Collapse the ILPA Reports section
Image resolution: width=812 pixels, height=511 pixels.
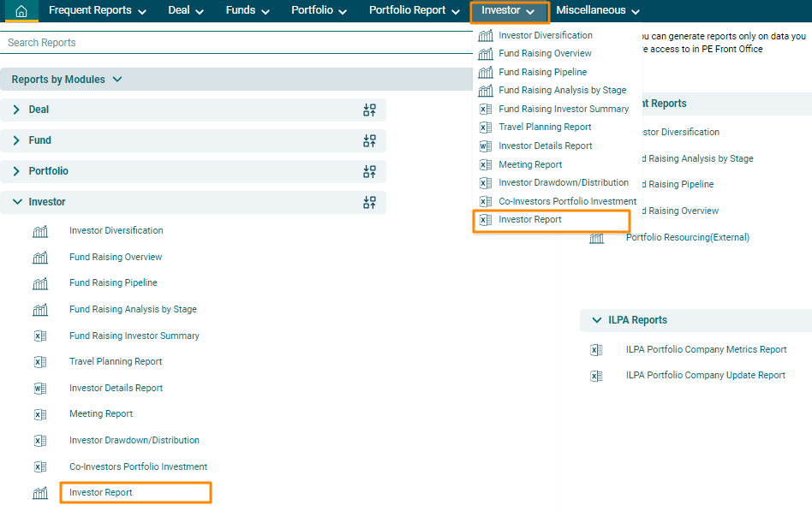596,320
